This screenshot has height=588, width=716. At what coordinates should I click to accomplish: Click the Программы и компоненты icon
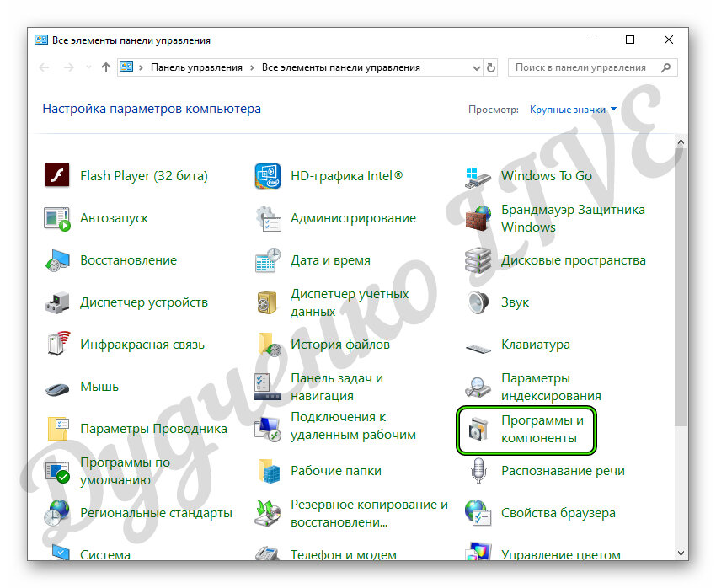(478, 429)
